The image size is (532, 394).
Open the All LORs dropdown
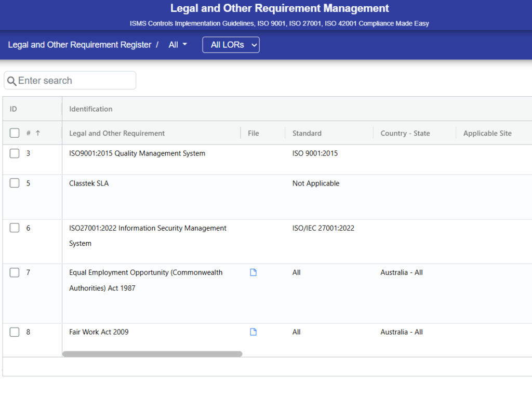coord(231,45)
